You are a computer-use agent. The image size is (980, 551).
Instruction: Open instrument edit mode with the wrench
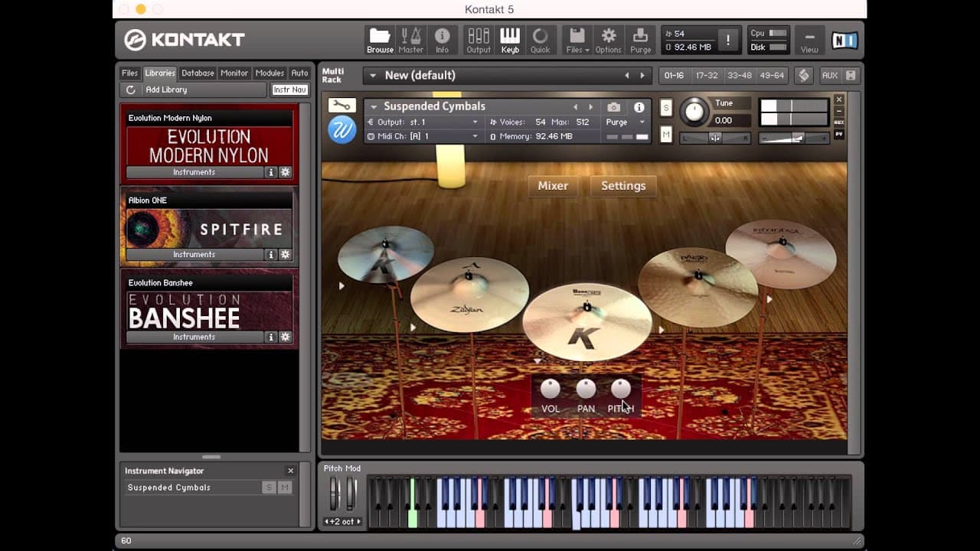[341, 106]
